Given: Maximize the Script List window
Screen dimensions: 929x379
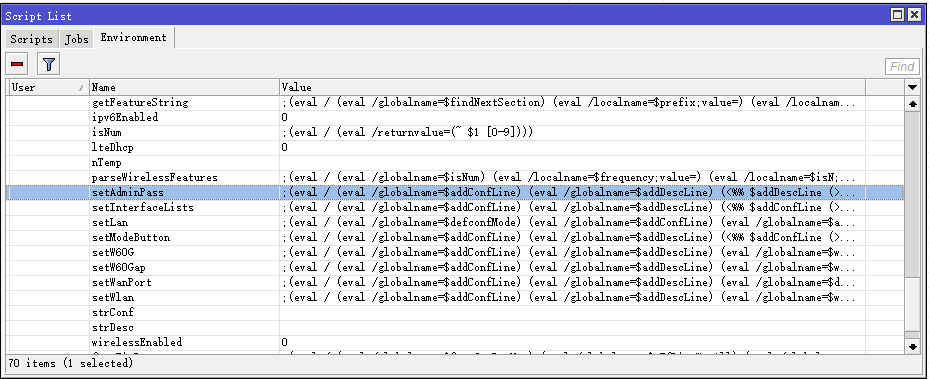Looking at the screenshot, I should pyautogui.click(x=898, y=15).
